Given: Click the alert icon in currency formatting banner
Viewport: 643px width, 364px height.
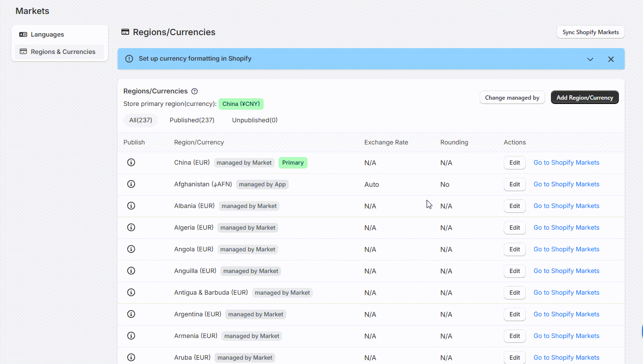Looking at the screenshot, I should tap(129, 59).
